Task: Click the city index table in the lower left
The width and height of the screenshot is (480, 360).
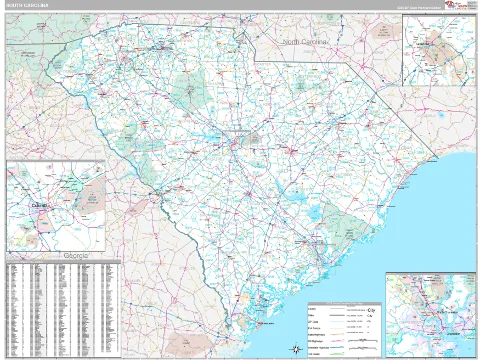Action: click(63, 310)
